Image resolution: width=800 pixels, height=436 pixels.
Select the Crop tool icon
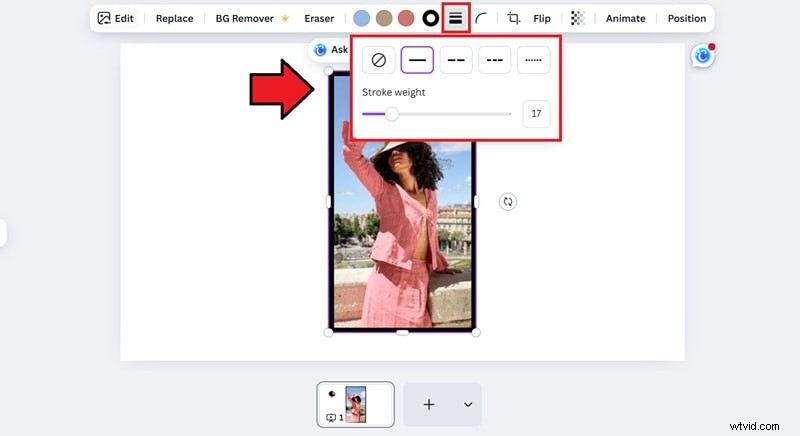tap(514, 18)
